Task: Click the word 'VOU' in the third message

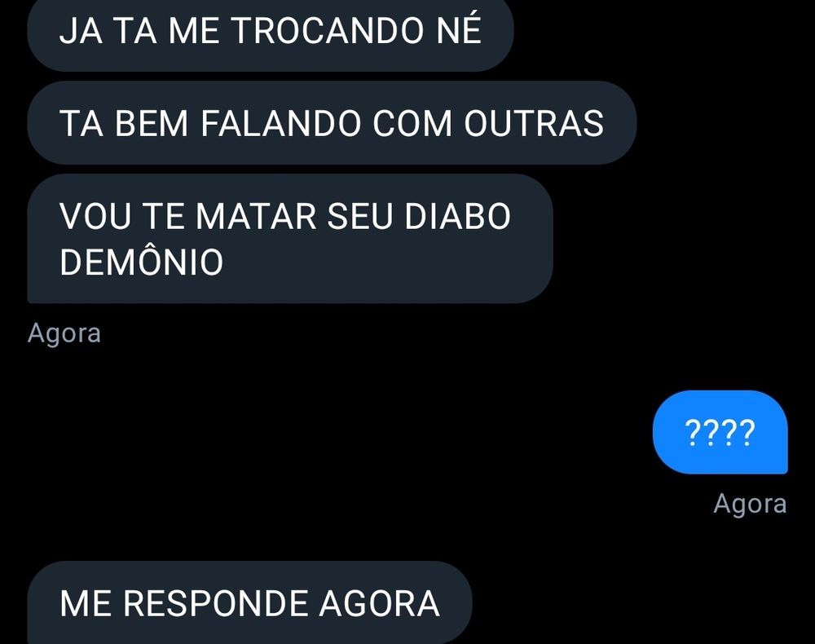Action: [x=95, y=216]
